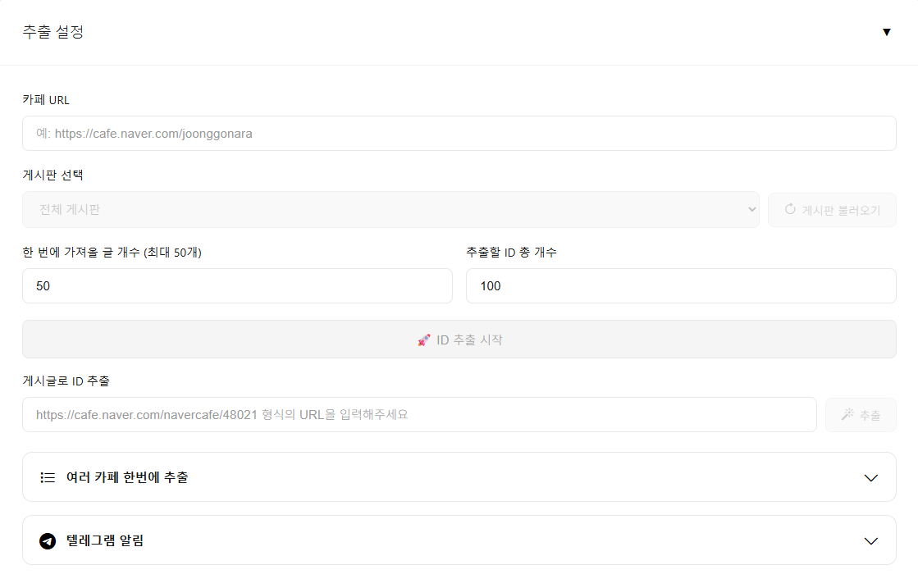The width and height of the screenshot is (918, 588).
Task: Collapse the 추출 설정 panel triangle
Action: 886,32
